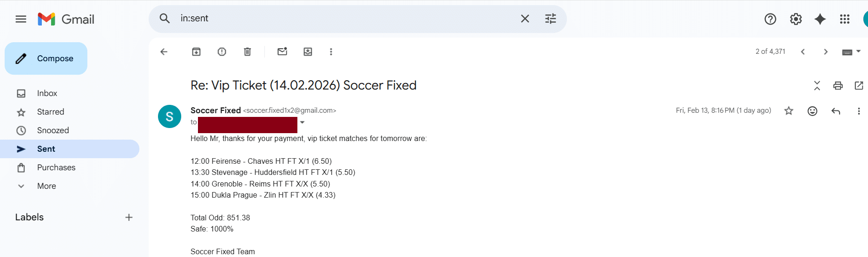Archive this email conversation
Viewport: 868px width, 257px height.
pyautogui.click(x=196, y=52)
